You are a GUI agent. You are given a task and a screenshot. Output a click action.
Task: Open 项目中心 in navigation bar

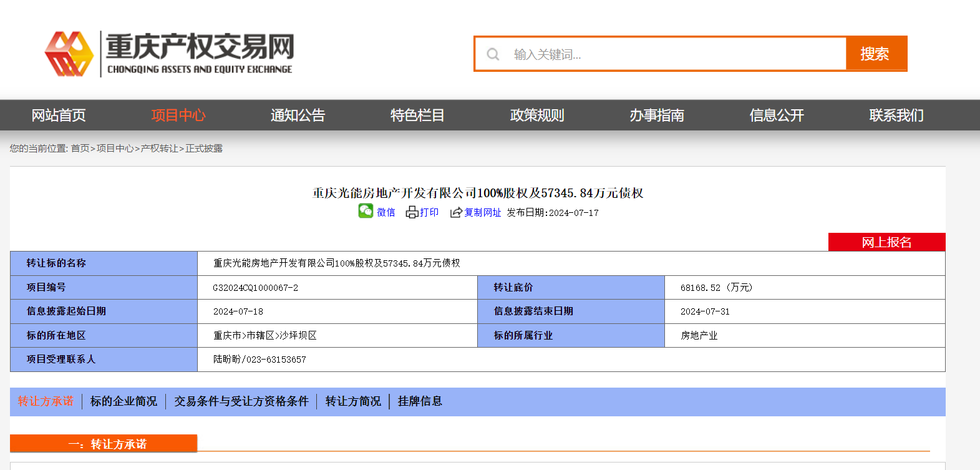pos(178,115)
